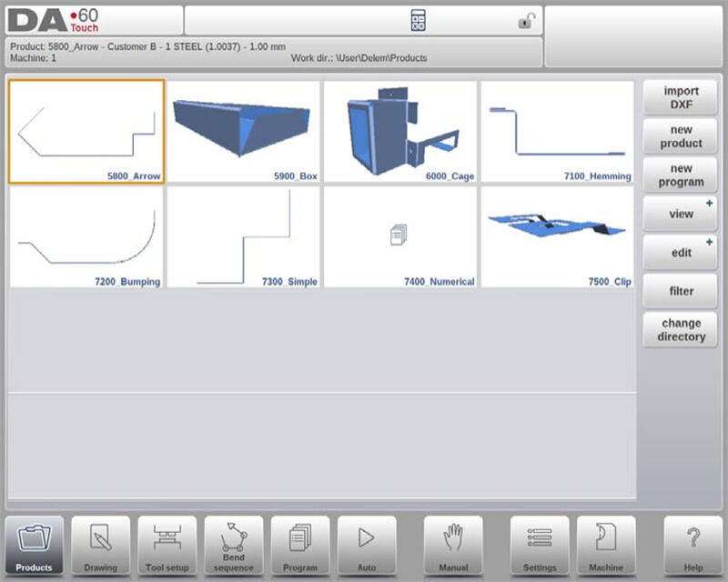The image size is (728, 582).
Task: Open the filter button
Action: (x=681, y=291)
